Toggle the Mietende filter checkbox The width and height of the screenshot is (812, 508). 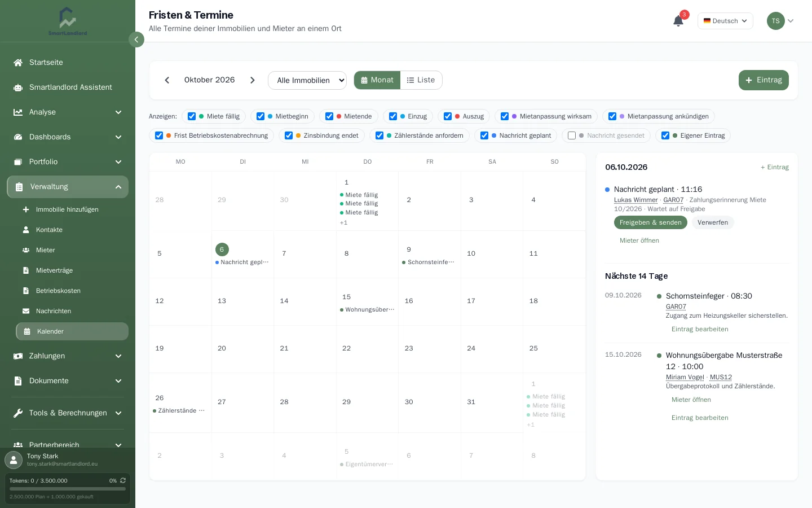click(329, 116)
